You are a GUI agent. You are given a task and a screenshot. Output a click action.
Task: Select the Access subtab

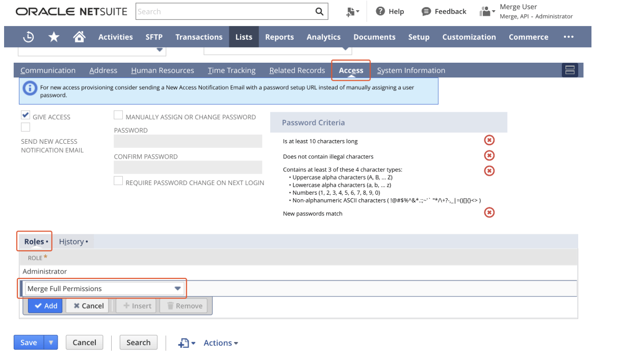(351, 70)
